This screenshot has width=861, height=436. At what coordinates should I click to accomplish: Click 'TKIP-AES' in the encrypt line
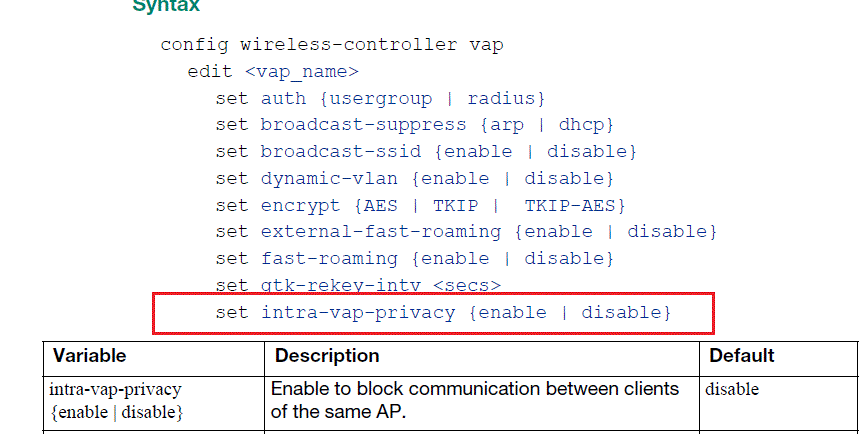(x=574, y=205)
